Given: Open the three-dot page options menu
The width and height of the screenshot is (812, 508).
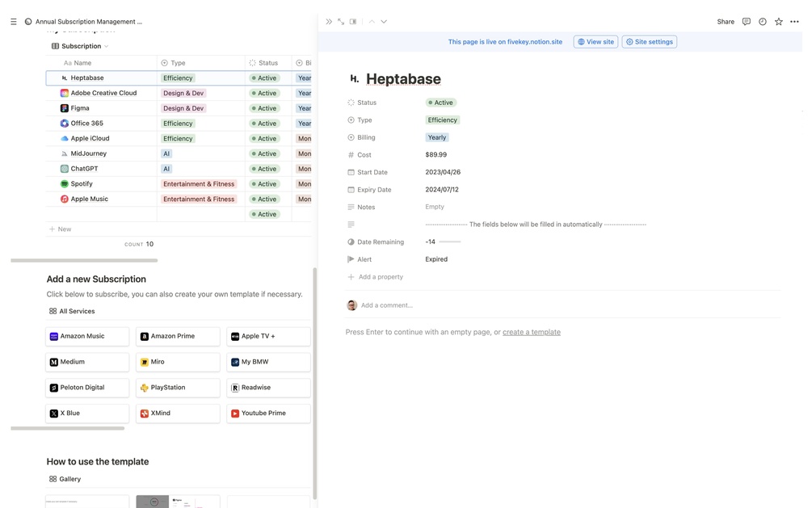Looking at the screenshot, I should click(794, 22).
